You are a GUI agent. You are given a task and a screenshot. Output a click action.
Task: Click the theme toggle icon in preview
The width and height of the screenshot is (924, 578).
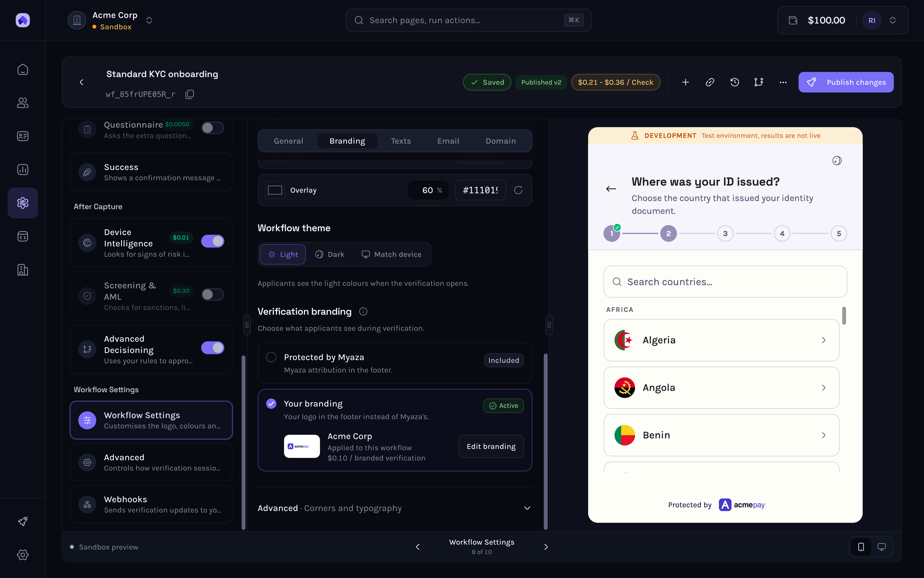(837, 161)
